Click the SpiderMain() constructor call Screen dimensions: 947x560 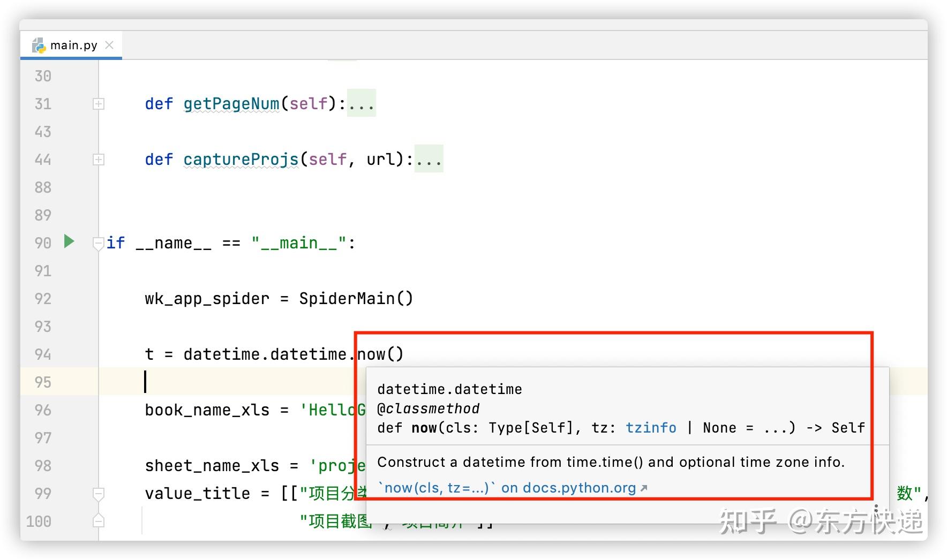tap(356, 299)
